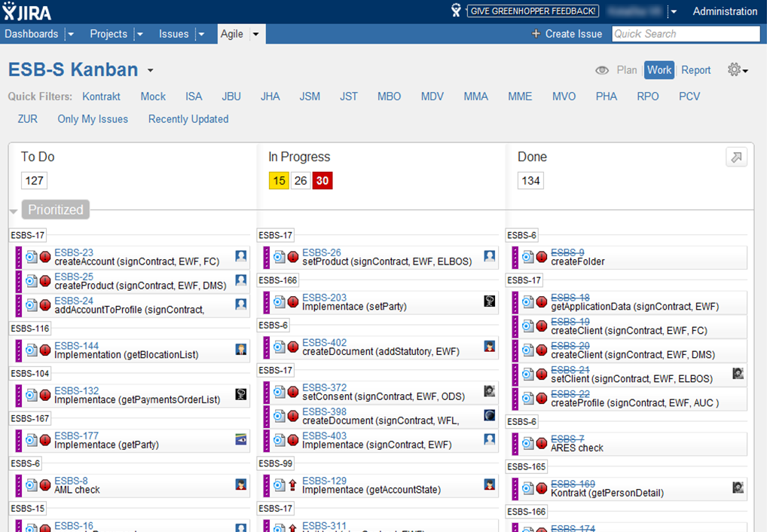Click the red 30 In Progress count badge

point(322,181)
